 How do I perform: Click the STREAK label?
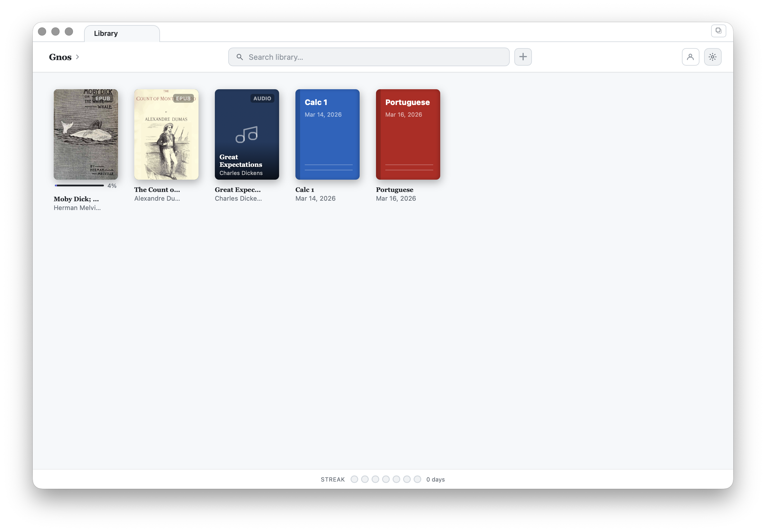click(332, 479)
